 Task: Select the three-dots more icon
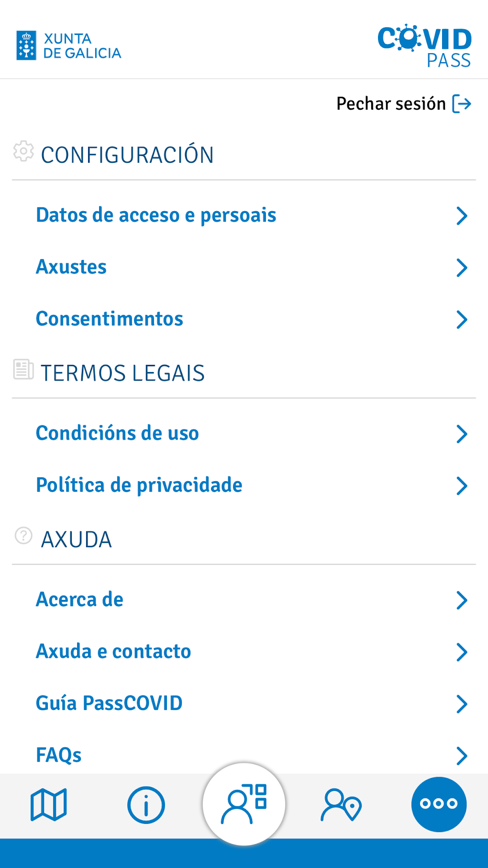(439, 804)
